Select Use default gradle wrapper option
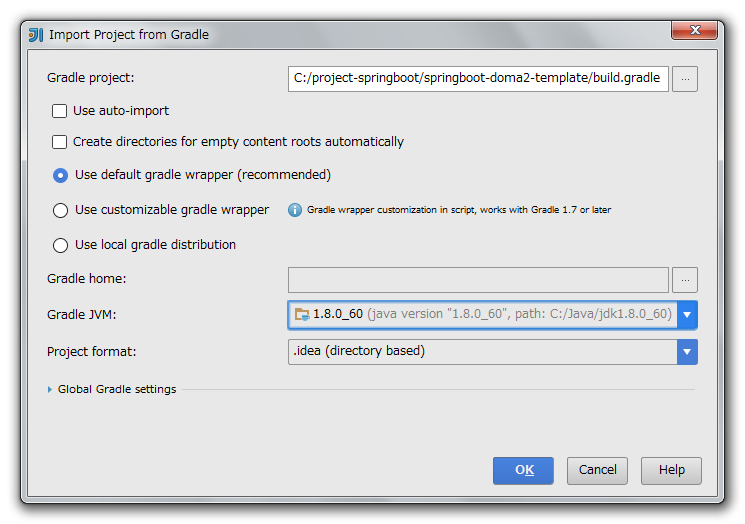745x524 pixels. pyautogui.click(x=60, y=175)
